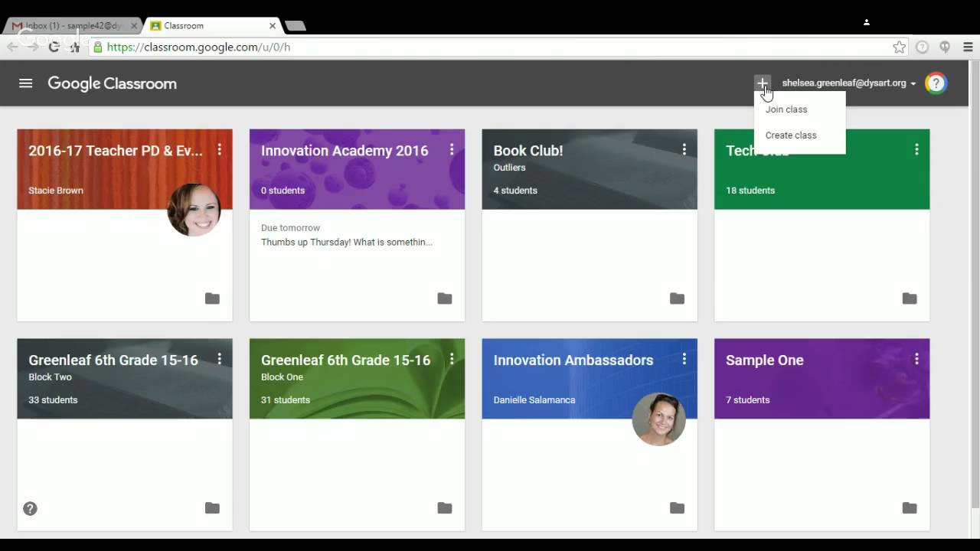Open options for Greenleaf Block One card
Image resolution: width=980 pixels, height=551 pixels.
(452, 359)
